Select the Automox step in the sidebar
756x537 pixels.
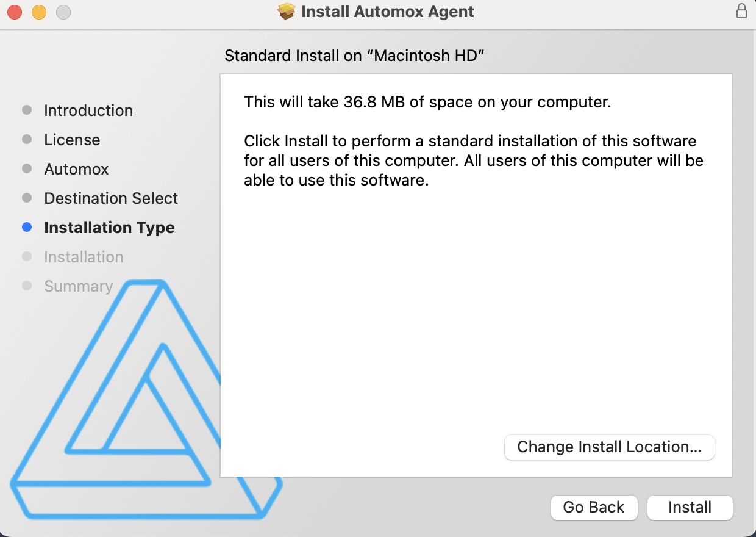(76, 169)
